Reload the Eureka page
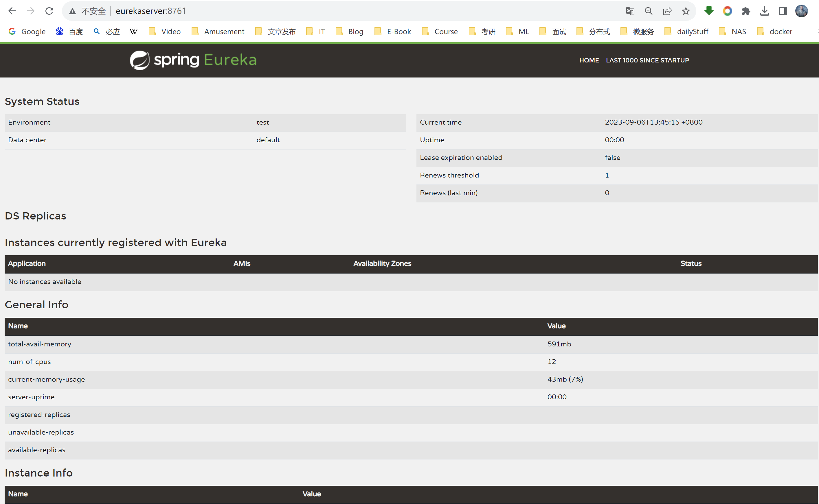The height and width of the screenshot is (504, 819). coord(49,11)
